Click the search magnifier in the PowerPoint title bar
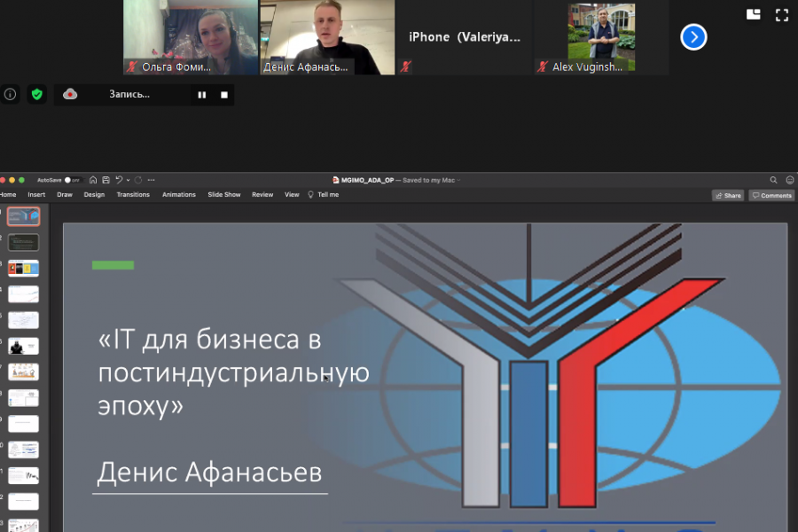This screenshot has width=798, height=532. pyautogui.click(x=773, y=180)
